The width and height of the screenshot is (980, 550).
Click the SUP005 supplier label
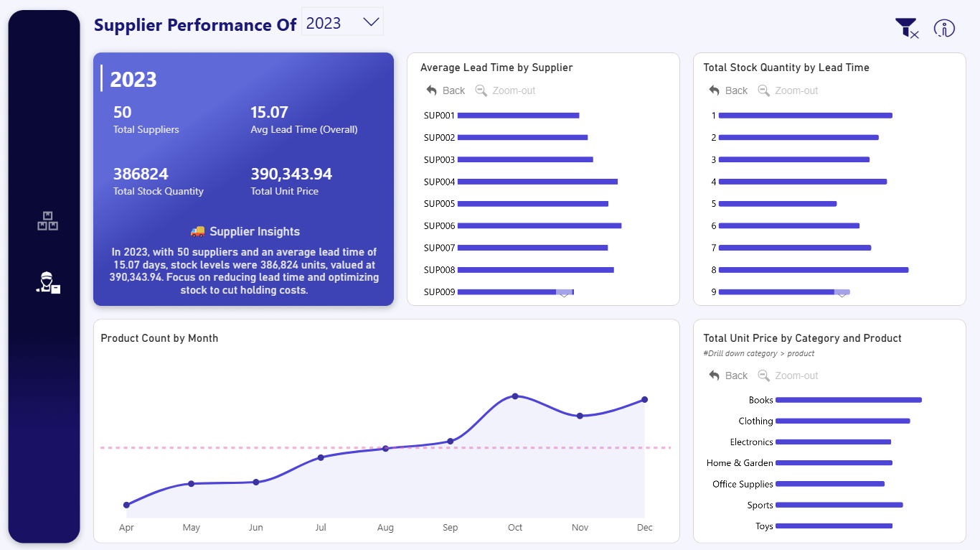coord(439,204)
